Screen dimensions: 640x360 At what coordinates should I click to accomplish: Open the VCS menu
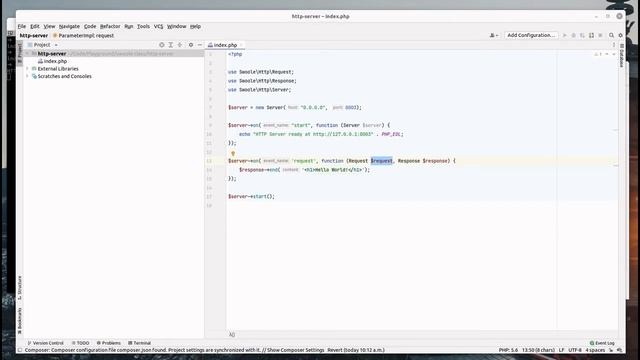pos(158,26)
